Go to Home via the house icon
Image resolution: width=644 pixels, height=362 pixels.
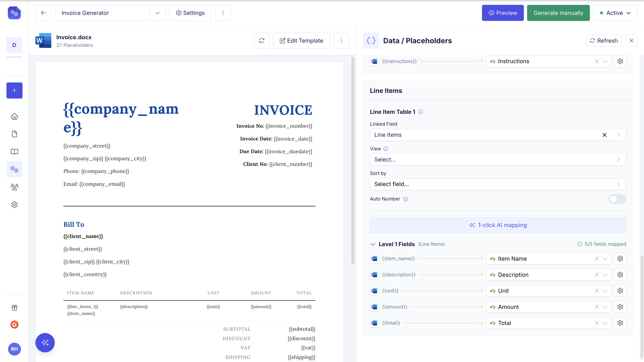pos(14,116)
